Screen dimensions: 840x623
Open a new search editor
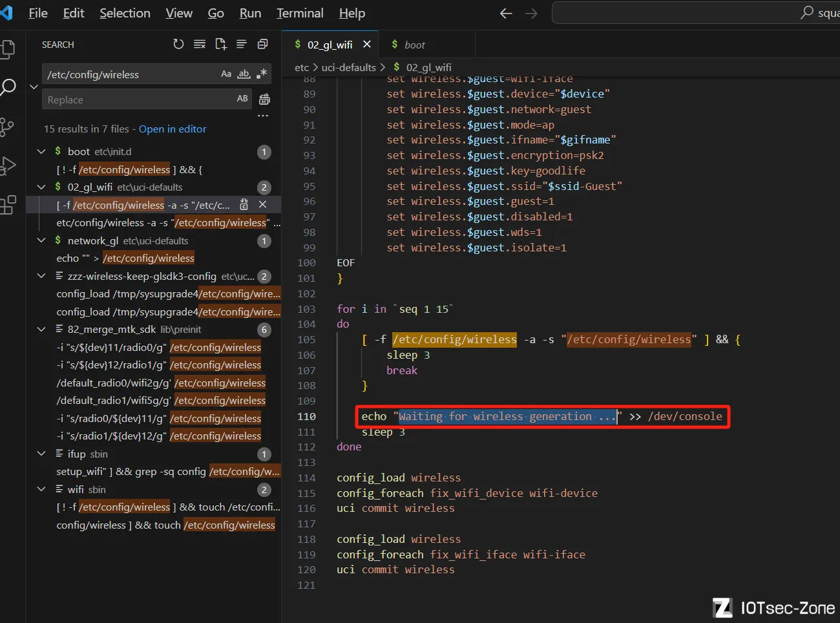[x=221, y=44]
